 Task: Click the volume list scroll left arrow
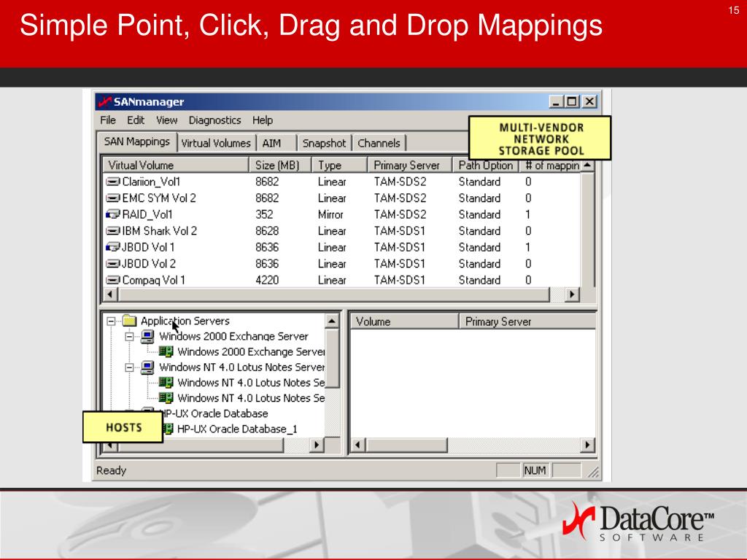click(110, 295)
